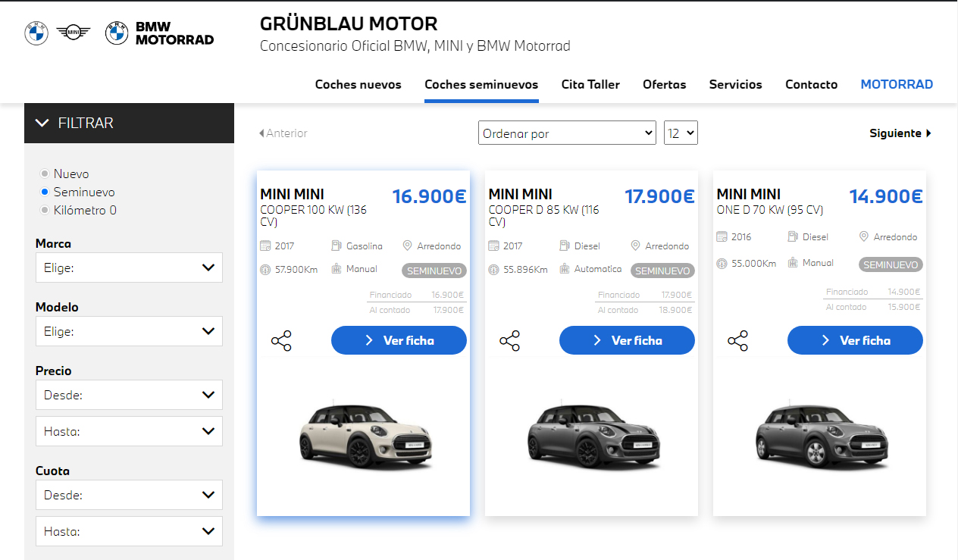Click Ver ficha for 14.900€ MINI One D
Viewport: 958px width, 560px height.
(855, 340)
